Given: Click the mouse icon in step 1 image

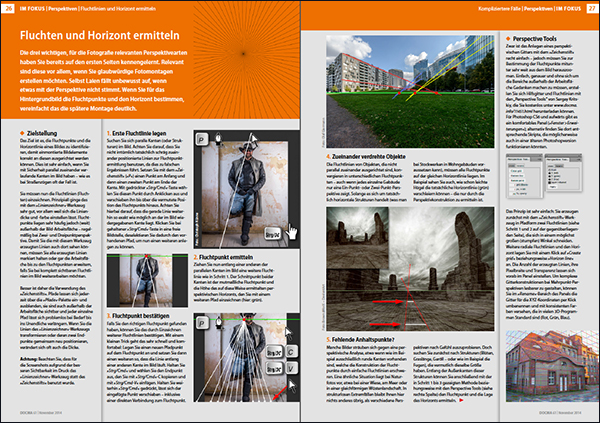Looking at the screenshot, I should [218, 139].
